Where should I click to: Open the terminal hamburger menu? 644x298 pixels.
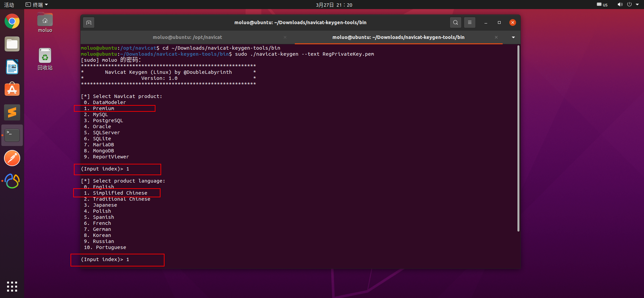point(470,22)
